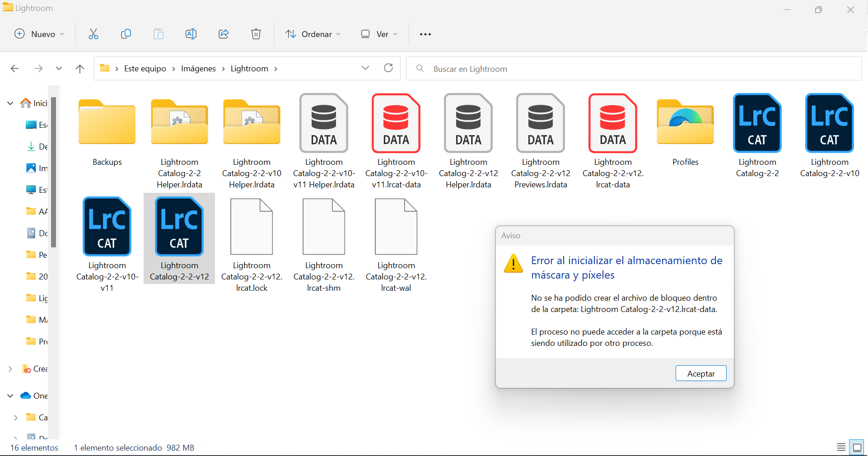Click the Buscar en Lightroom search field

click(634, 69)
